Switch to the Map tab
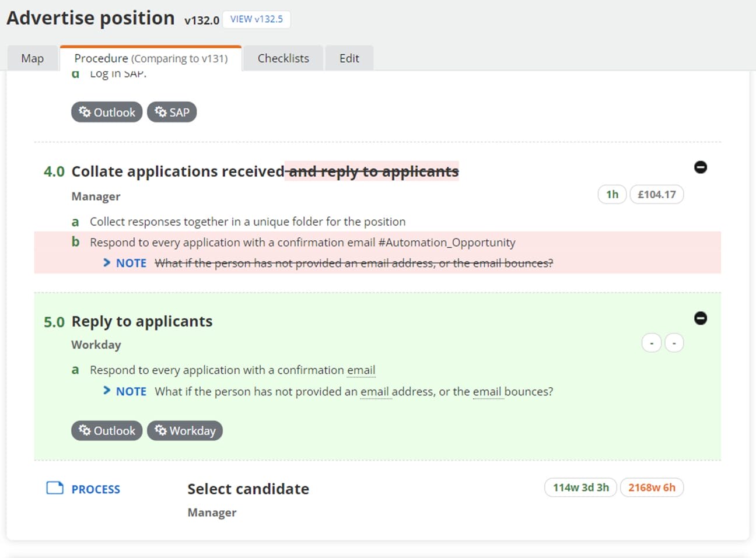This screenshot has width=756, height=558. pos(33,58)
